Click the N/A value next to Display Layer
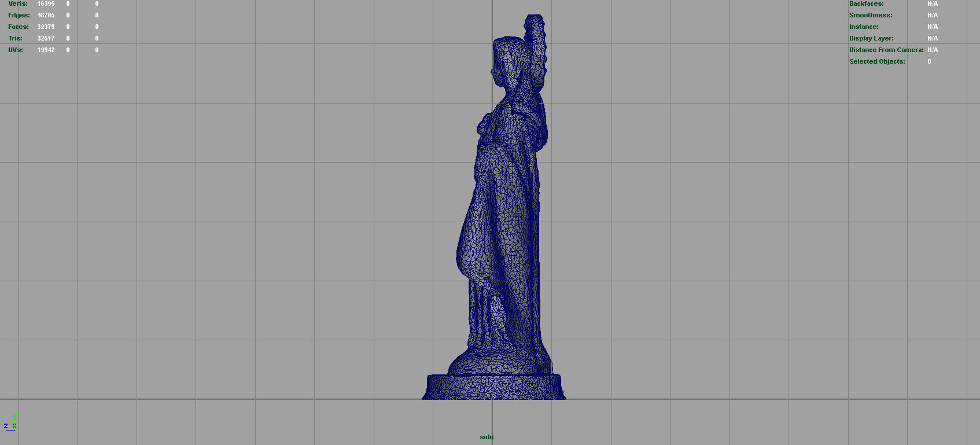Screen dimensions: 980x445 coord(933,38)
